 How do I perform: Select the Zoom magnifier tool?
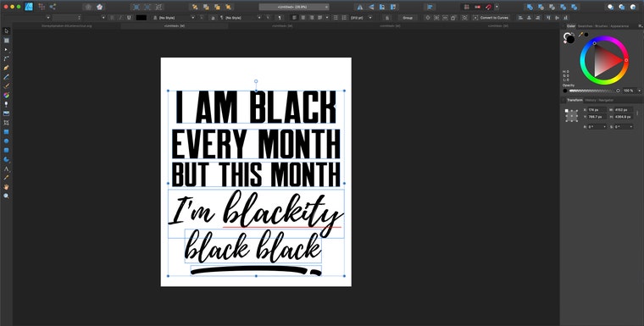(6, 196)
